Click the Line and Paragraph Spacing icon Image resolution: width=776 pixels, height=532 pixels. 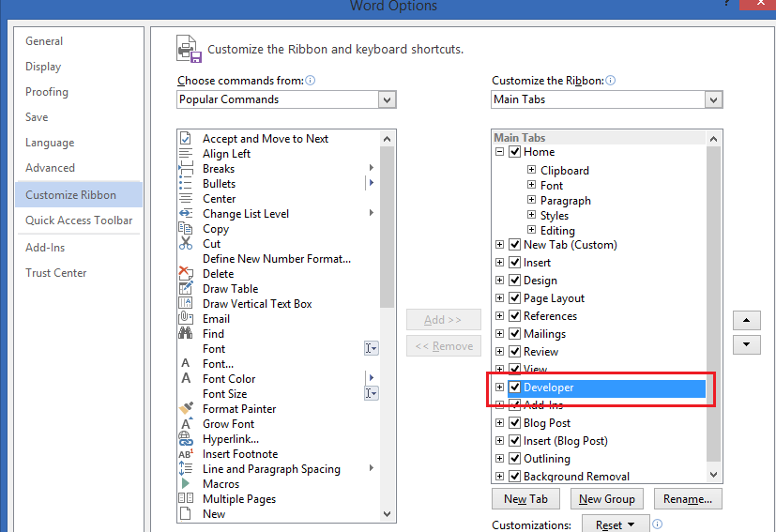pos(186,468)
